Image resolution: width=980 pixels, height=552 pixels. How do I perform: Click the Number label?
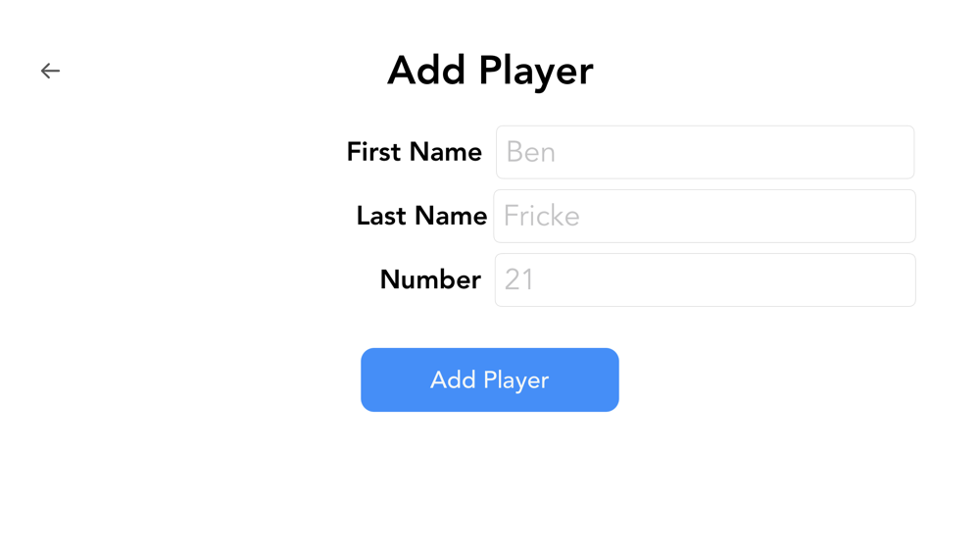[x=430, y=279]
